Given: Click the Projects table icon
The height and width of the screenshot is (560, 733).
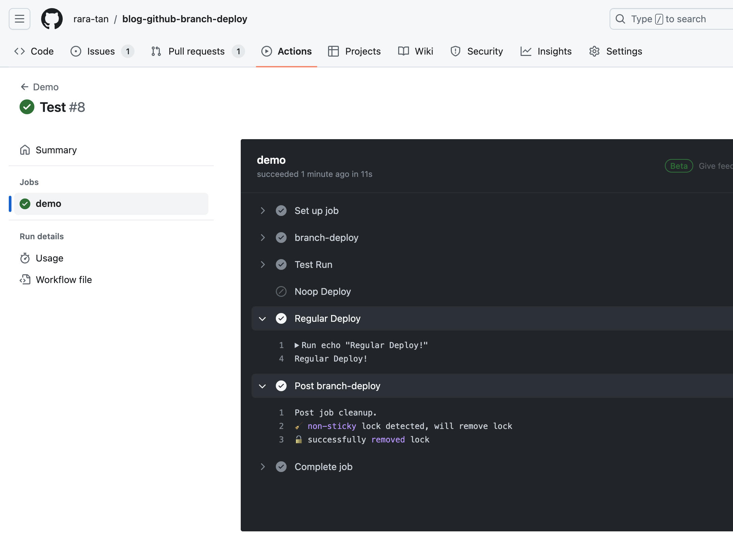Looking at the screenshot, I should tap(333, 51).
